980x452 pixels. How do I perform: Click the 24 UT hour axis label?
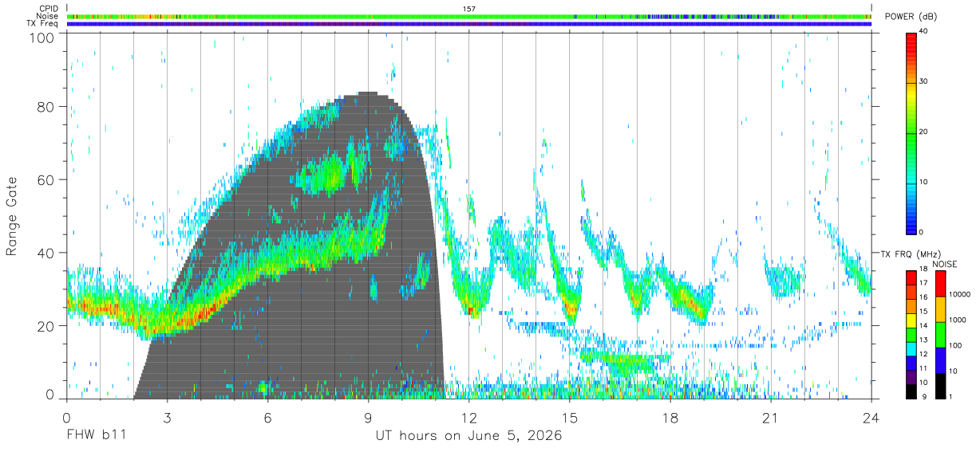pos(871,419)
